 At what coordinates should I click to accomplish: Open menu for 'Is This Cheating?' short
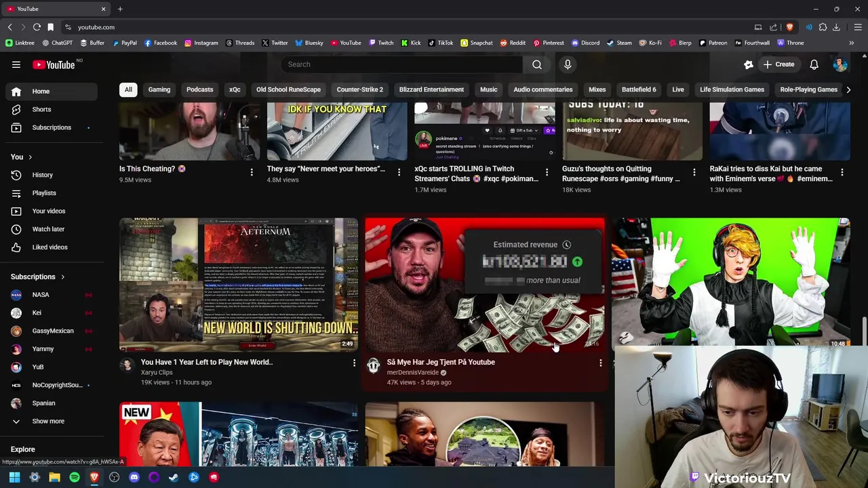(x=252, y=172)
